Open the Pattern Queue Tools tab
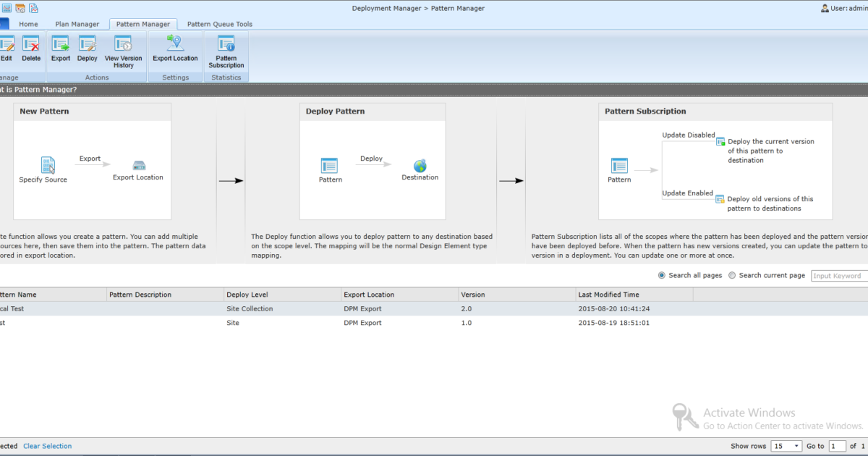Image resolution: width=868 pixels, height=456 pixels. point(219,24)
